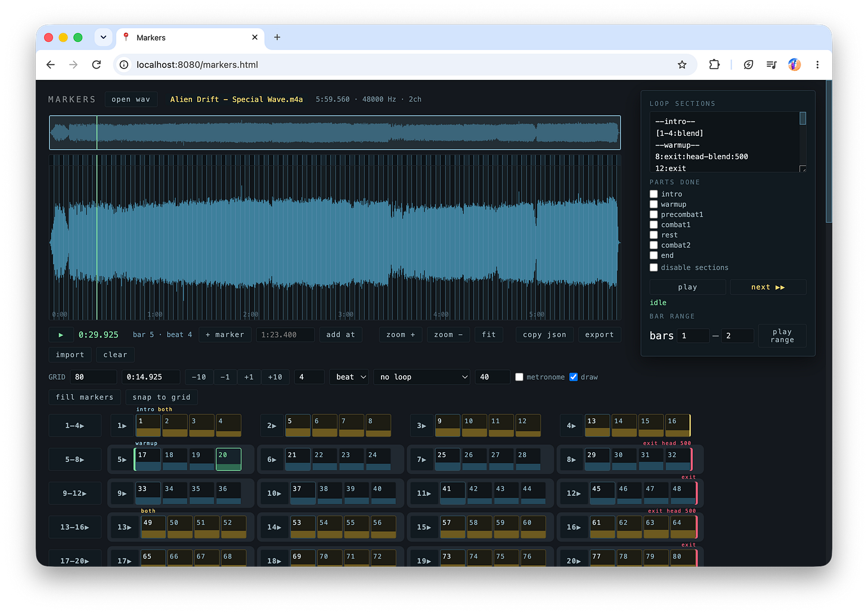Play bar group 13
This screenshot has height=614, width=868.
(x=125, y=528)
